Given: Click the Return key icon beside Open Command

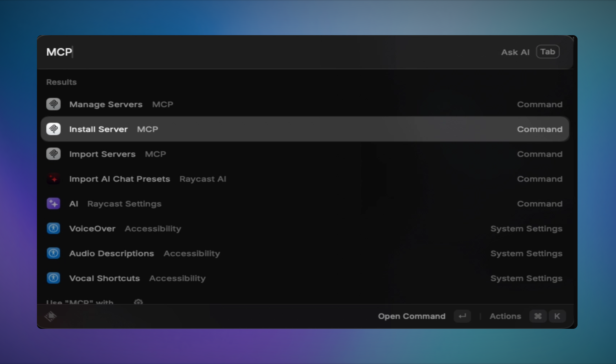Looking at the screenshot, I should (x=462, y=316).
